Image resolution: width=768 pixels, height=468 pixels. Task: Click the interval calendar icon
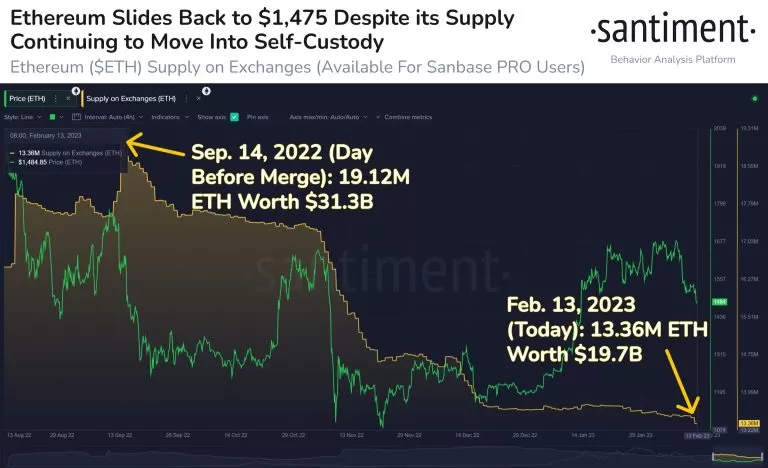(76, 117)
